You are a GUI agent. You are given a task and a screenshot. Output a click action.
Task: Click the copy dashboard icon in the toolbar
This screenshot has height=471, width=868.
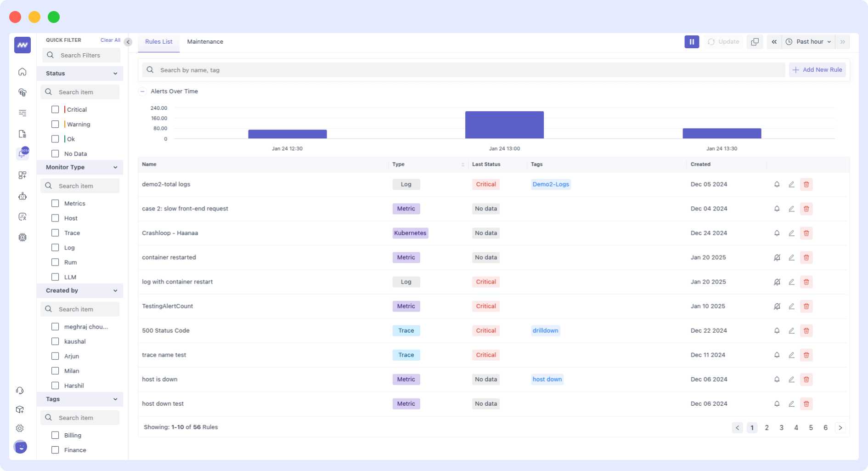point(755,41)
